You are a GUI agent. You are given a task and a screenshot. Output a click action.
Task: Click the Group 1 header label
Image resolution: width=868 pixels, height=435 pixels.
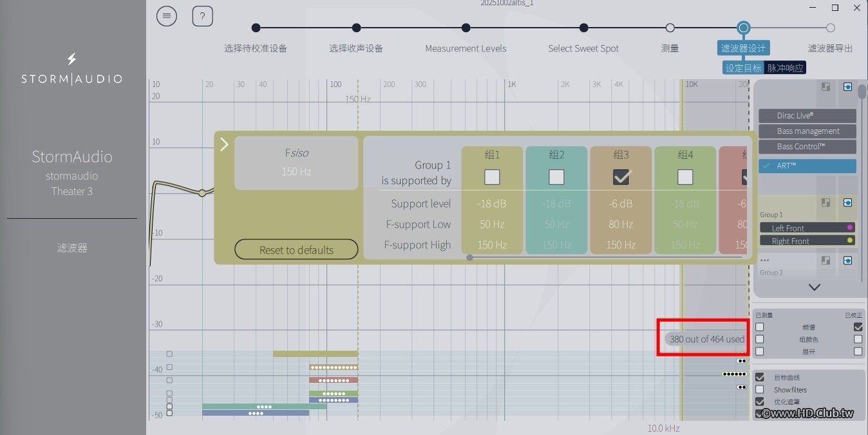[x=771, y=215]
